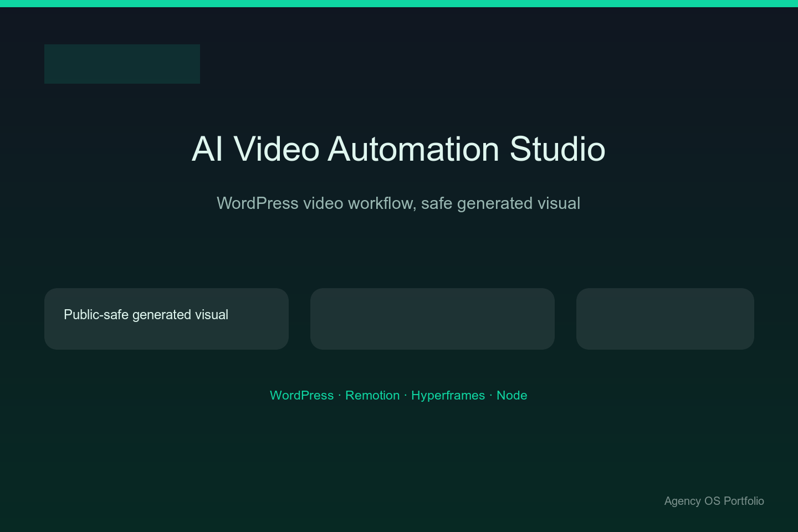Viewport: 798px width, 532px height.
Task: Click the AI Video Automation Studio title
Action: tap(398, 149)
